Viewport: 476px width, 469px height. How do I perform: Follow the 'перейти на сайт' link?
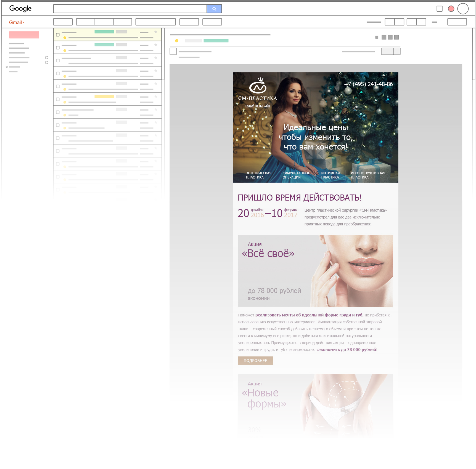pos(258,106)
